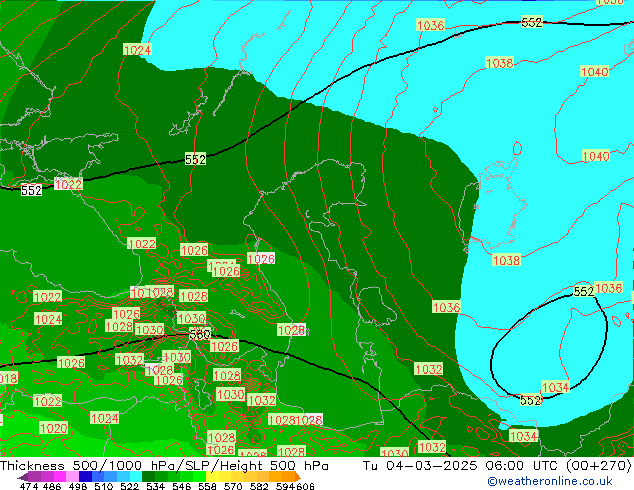Click the 552 label atop the closed oval
Viewport: 634px width, 490px height.
(x=584, y=291)
